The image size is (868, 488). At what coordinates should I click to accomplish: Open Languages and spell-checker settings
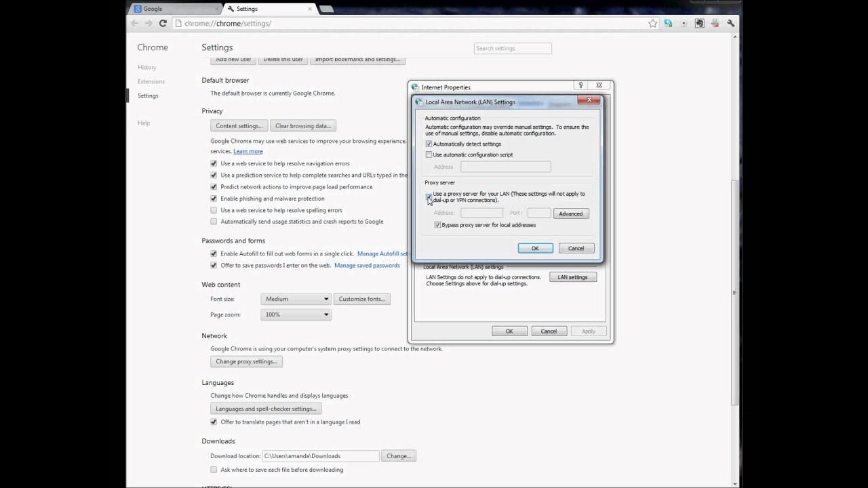pyautogui.click(x=266, y=409)
